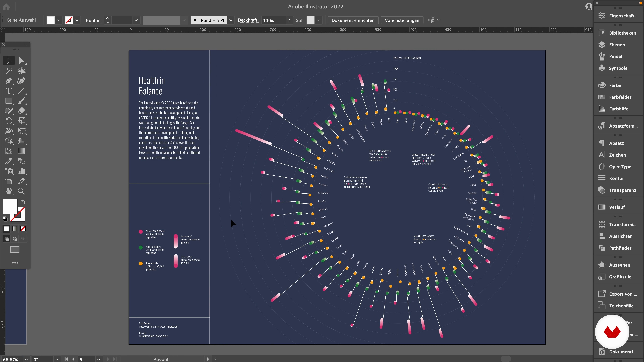Switch to solid Color fill mode

[7, 229]
